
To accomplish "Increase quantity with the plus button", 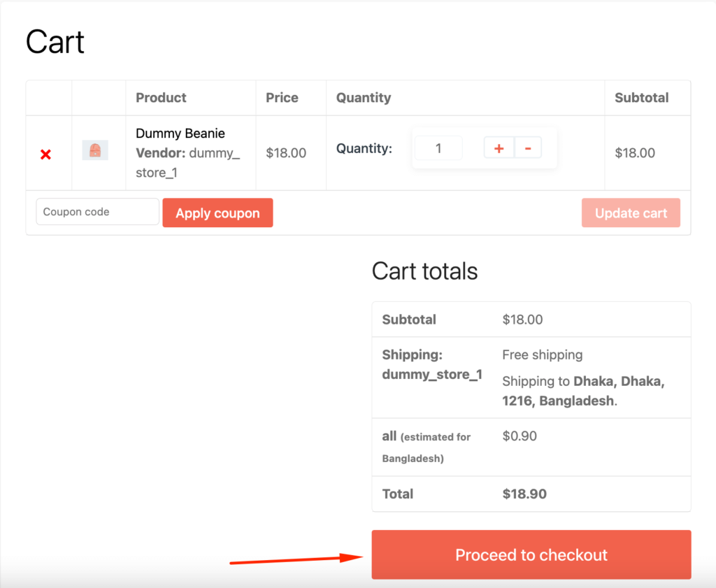I will [x=499, y=148].
